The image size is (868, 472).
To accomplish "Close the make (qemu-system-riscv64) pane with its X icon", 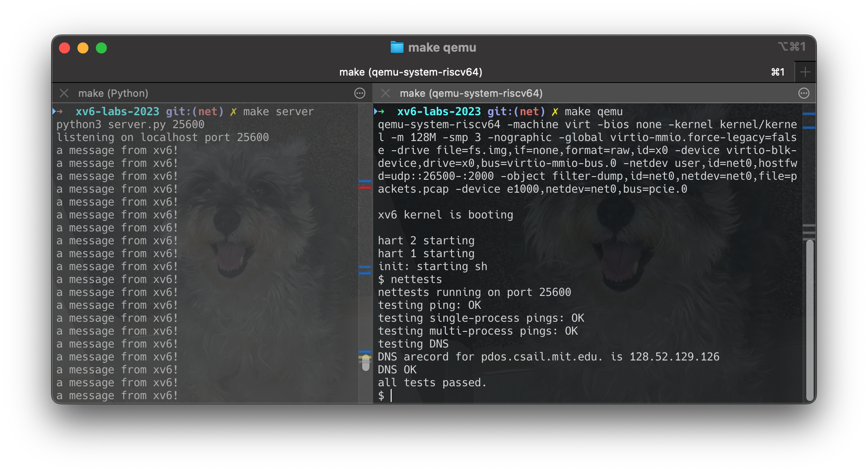I will coord(385,93).
